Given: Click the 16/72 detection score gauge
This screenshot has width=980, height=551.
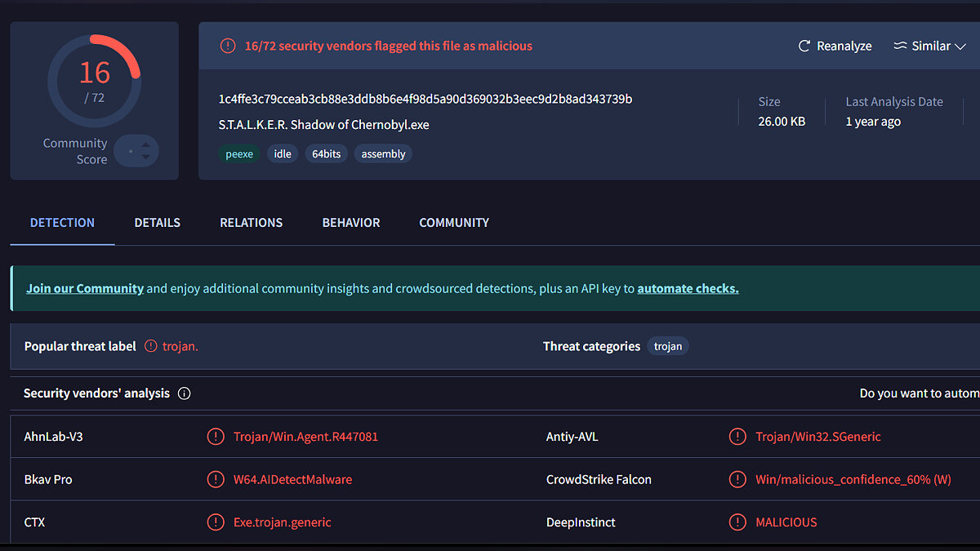Looking at the screenshot, I should pos(94,80).
